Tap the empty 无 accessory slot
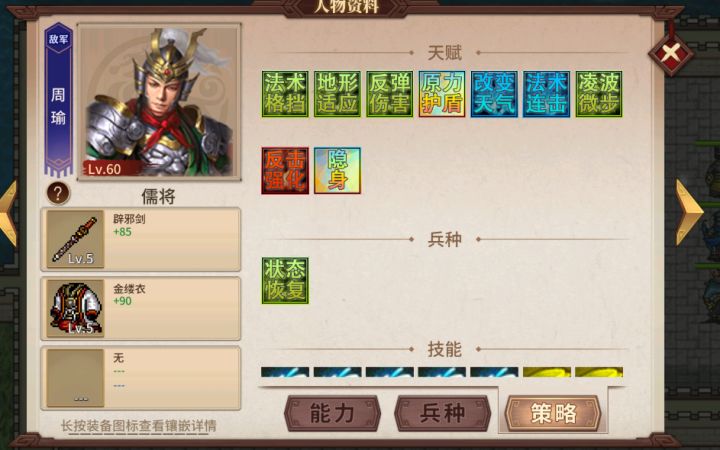The height and width of the screenshot is (450, 720). tap(141, 378)
